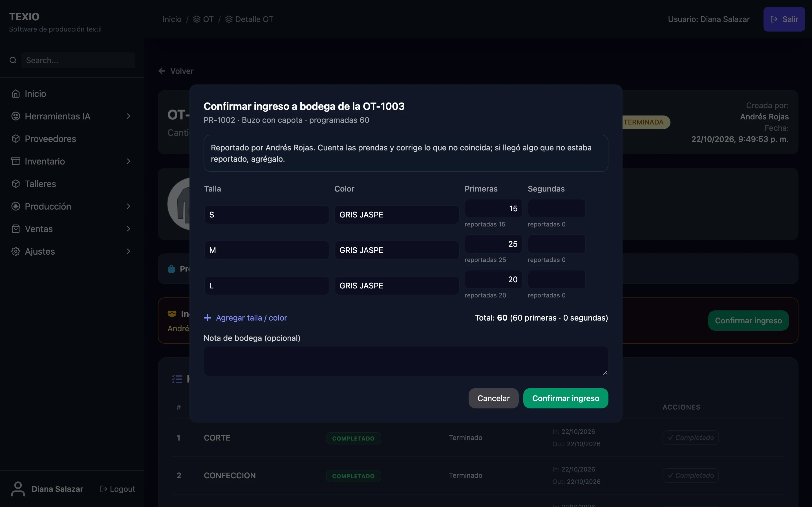Click the layers icon next to OT breadcrumb
This screenshot has width=812, height=507.
pos(197,19)
